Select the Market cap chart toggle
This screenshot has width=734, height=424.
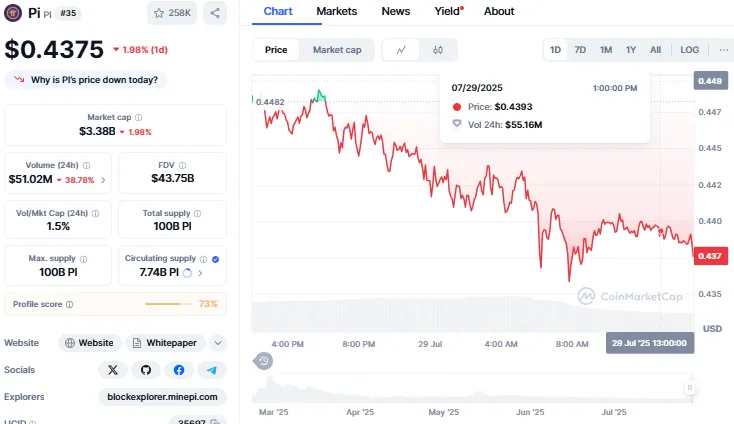[337, 50]
